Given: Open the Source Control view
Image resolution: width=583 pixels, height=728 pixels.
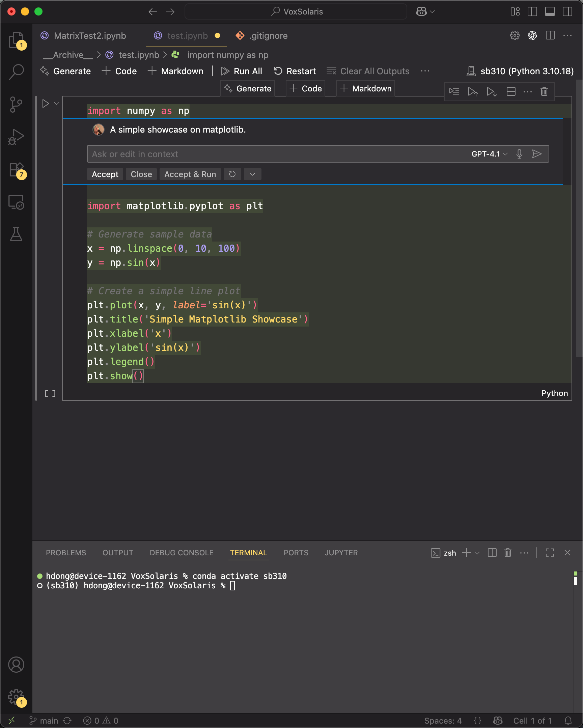Looking at the screenshot, I should pos(16,104).
